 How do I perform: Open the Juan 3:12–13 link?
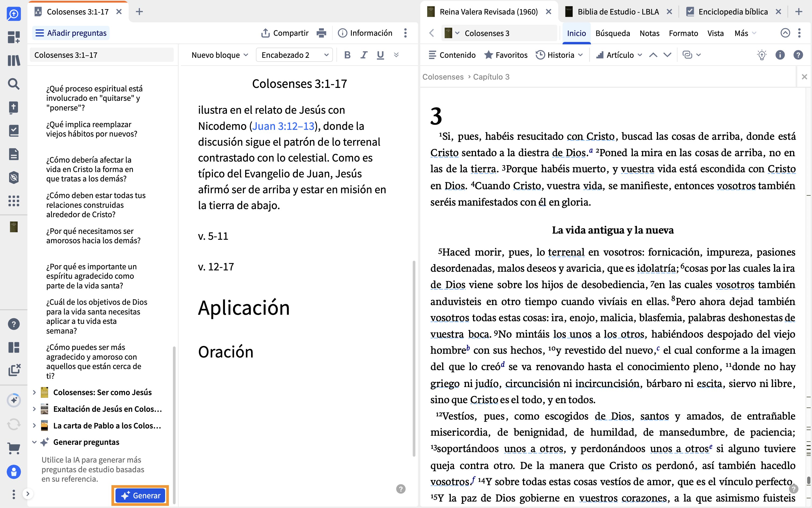click(283, 126)
